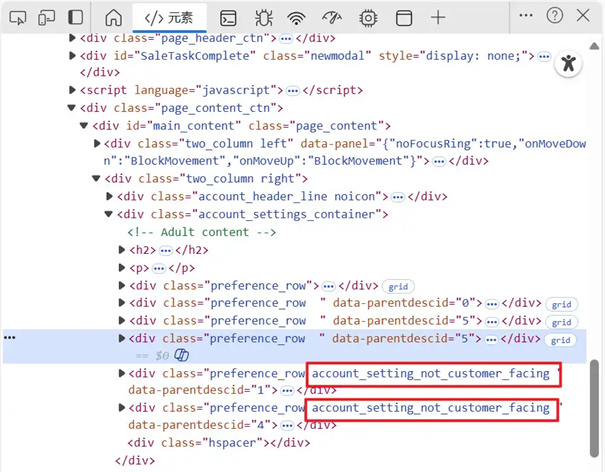Click ellipsis button in h2 node
The width and height of the screenshot is (605, 472).
[x=166, y=251]
